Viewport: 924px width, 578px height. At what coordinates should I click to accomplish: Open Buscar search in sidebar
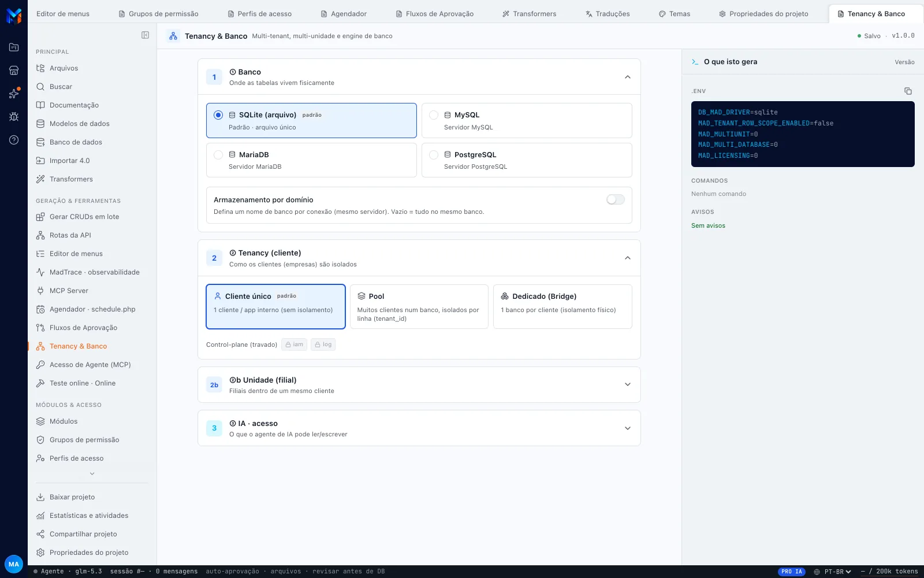coord(92,87)
